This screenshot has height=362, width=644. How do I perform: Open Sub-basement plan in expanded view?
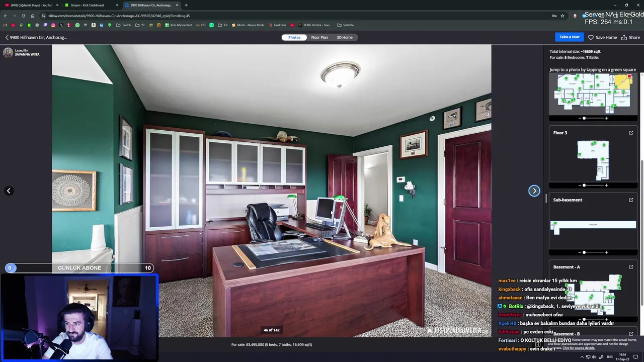coord(631,200)
